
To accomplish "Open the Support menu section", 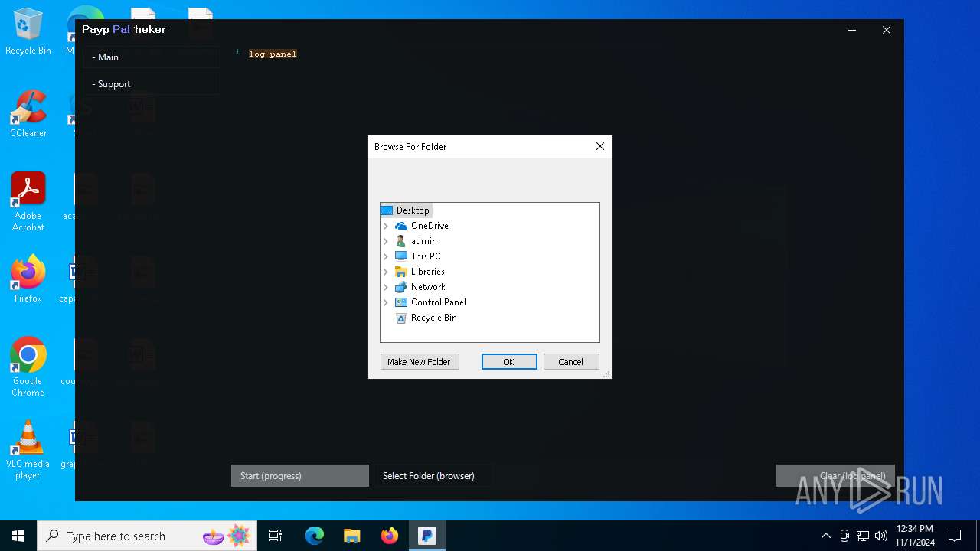I will (152, 84).
